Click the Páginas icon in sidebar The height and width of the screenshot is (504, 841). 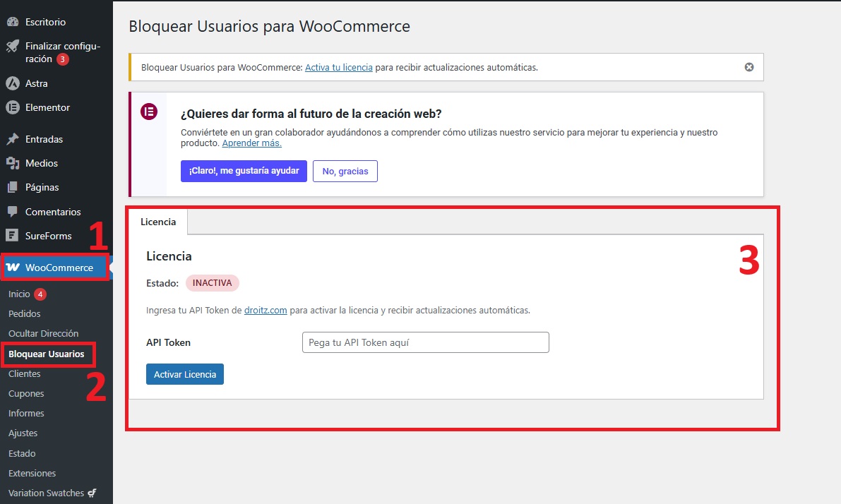tap(12, 188)
